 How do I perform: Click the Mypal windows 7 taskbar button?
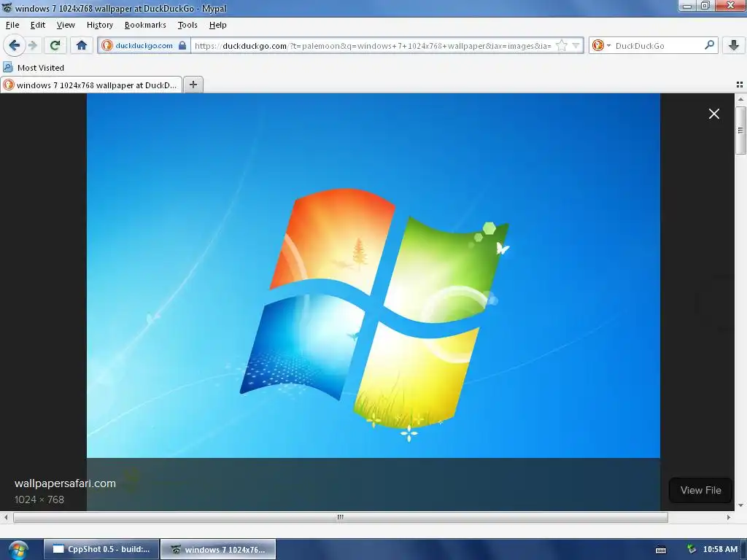coord(218,549)
